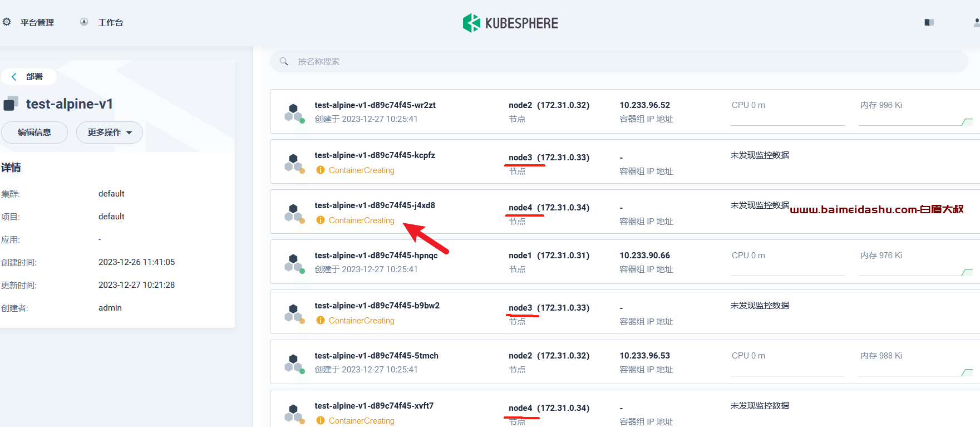Click the KubeSphere logo

[x=510, y=23]
